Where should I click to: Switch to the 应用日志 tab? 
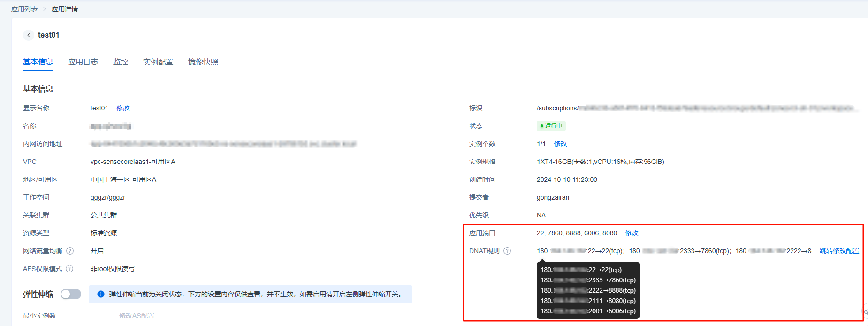click(x=83, y=62)
